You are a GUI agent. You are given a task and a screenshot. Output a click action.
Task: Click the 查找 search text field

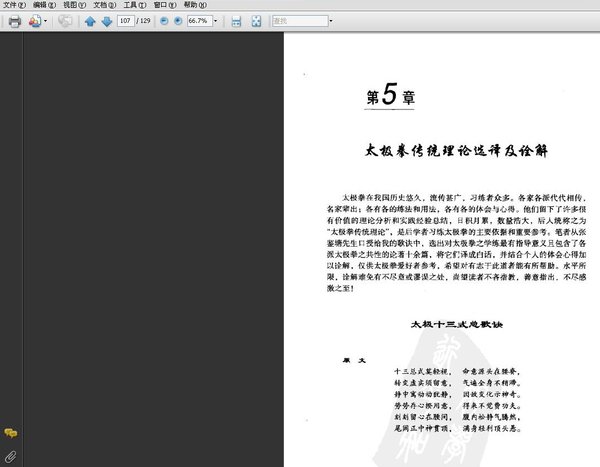[x=300, y=21]
